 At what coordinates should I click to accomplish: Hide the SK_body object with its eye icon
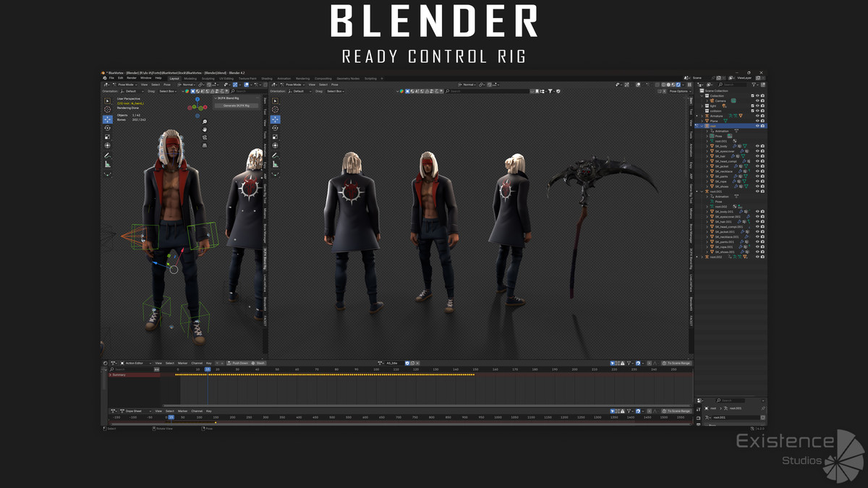click(757, 146)
